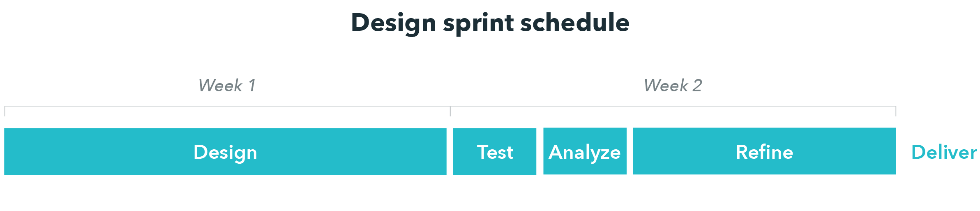
Task: Click the white 'Analyze' text in its block
Action: (585, 153)
